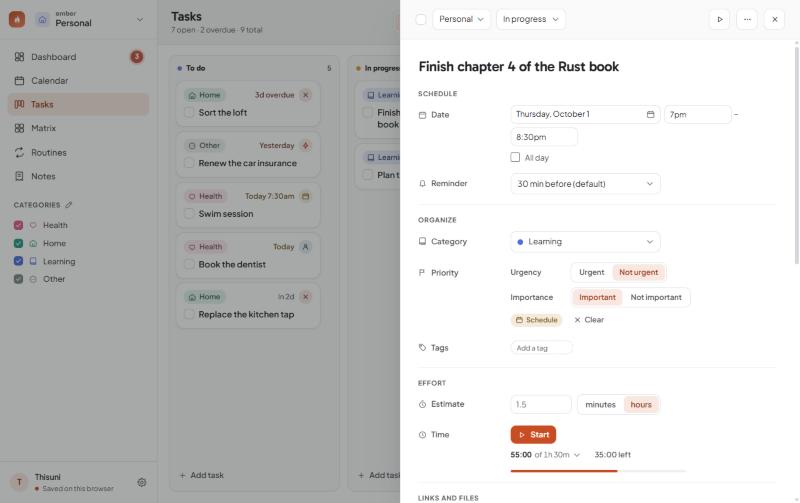The image size is (800, 503).
Task: Click the priority icon on Renew the car insurance
Action: point(306,145)
